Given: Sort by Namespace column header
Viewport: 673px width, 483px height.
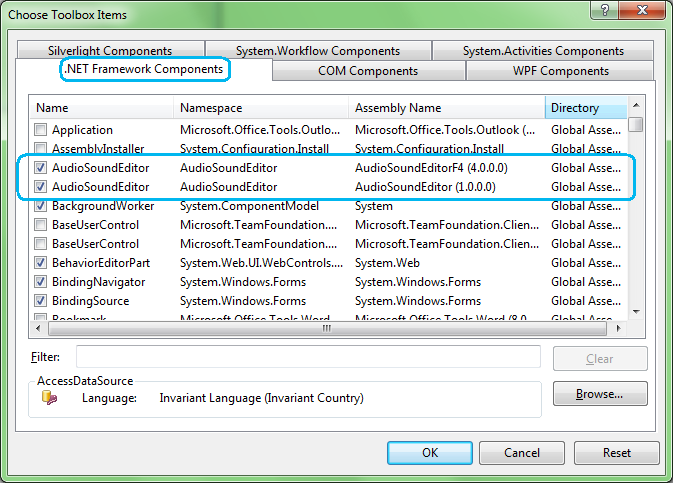Looking at the screenshot, I should tap(261, 108).
